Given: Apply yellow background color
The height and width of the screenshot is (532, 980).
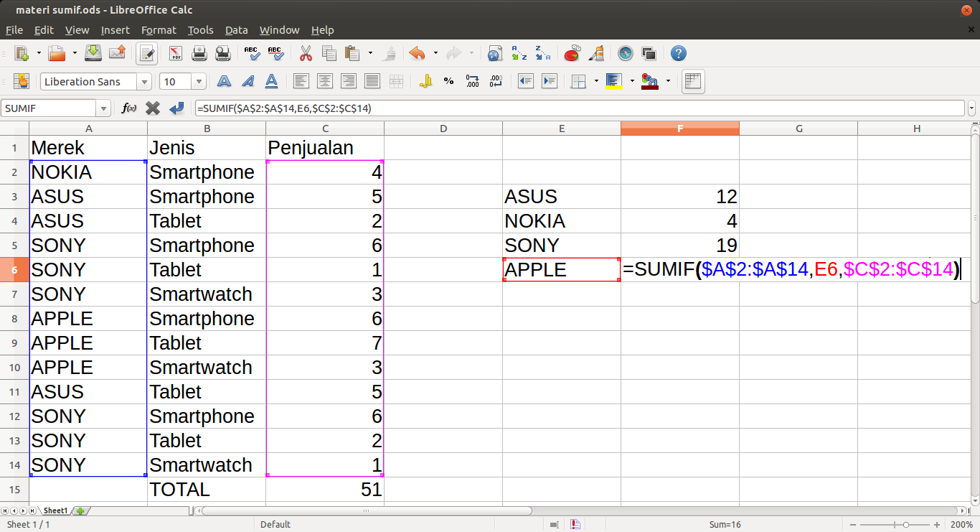Looking at the screenshot, I should [x=613, y=81].
